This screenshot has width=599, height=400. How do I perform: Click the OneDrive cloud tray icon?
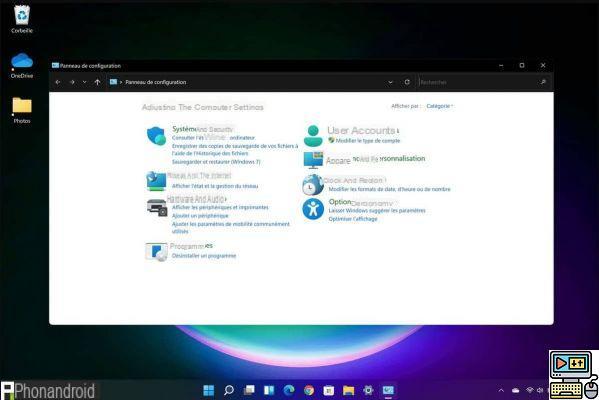(x=515, y=390)
